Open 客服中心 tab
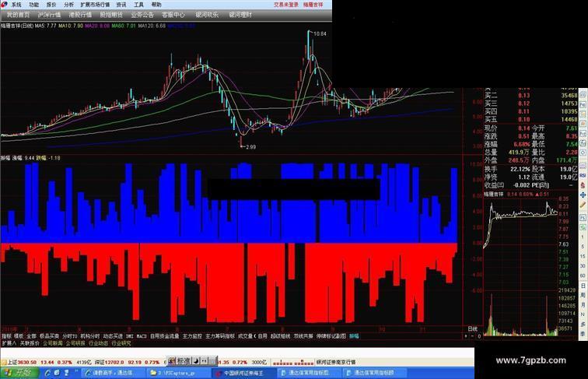This screenshot has height=379, width=588. click(173, 15)
